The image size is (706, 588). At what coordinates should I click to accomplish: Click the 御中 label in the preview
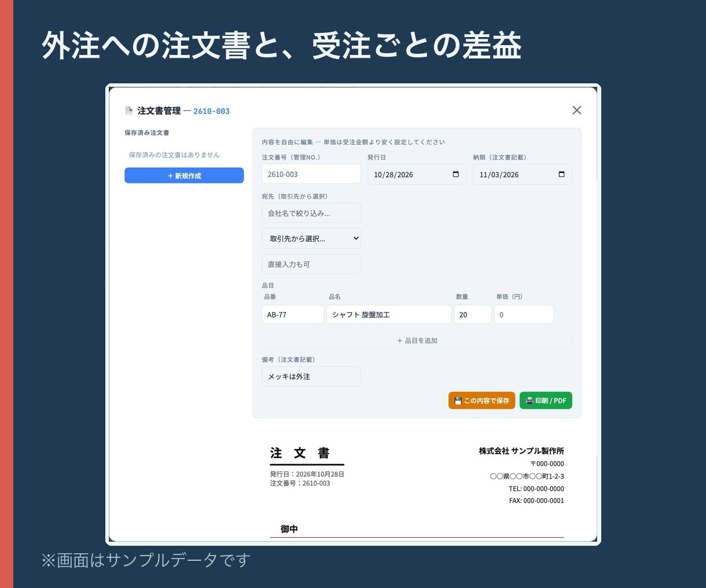click(289, 529)
